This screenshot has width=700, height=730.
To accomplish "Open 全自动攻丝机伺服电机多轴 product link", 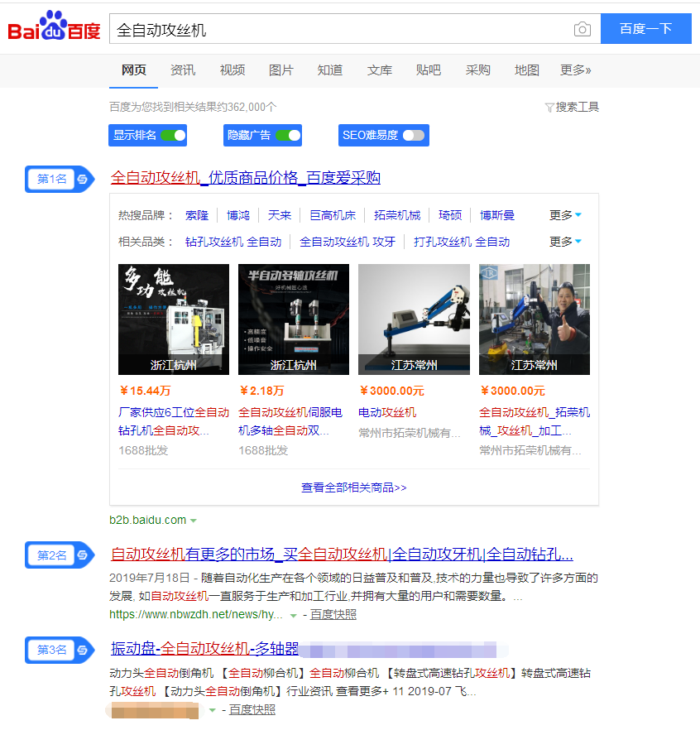I will coord(290,421).
